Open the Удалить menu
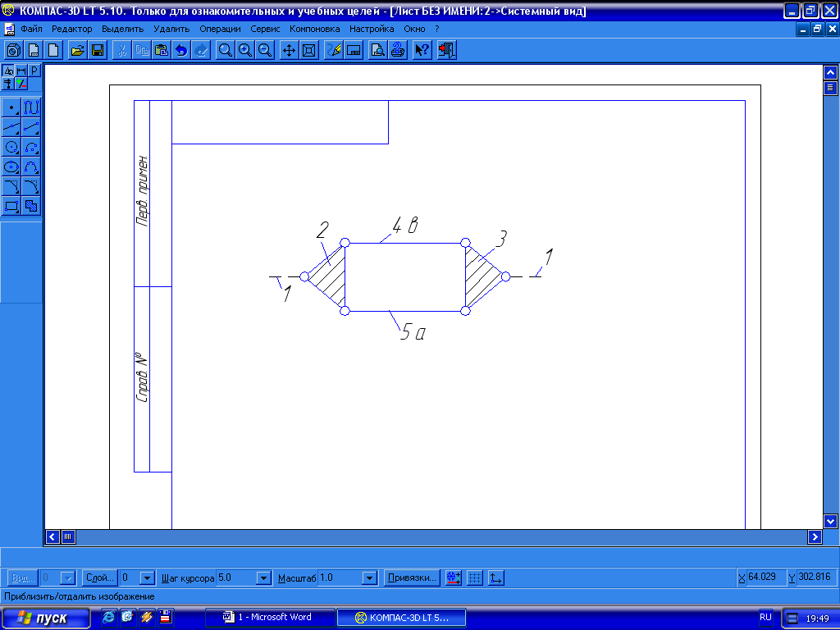This screenshot has height=630, width=840. [x=171, y=29]
